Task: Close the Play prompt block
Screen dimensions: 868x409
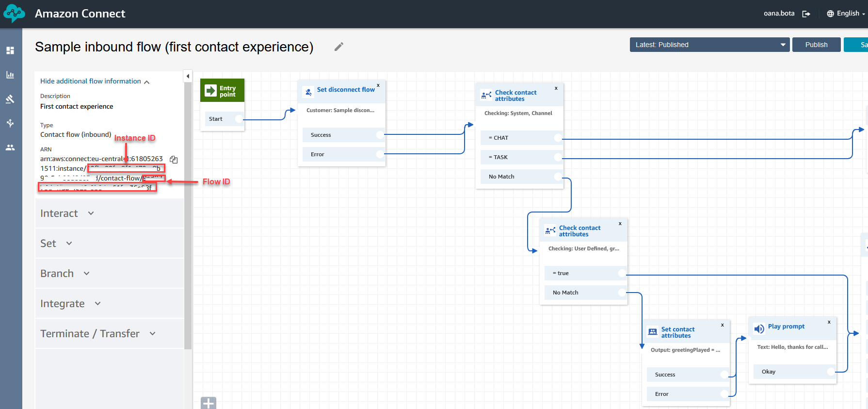Action: pos(829,322)
